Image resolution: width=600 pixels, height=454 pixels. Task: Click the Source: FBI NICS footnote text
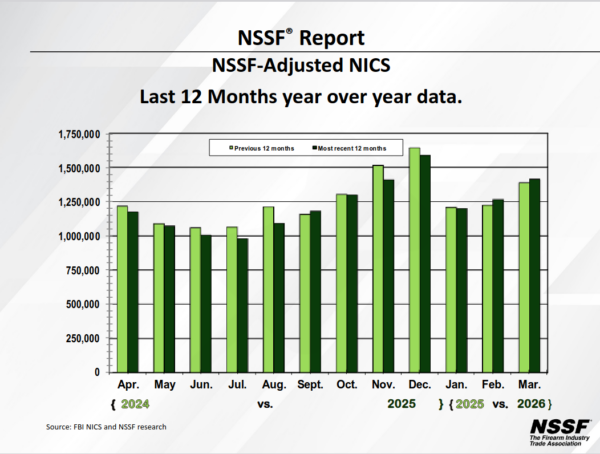(105, 427)
